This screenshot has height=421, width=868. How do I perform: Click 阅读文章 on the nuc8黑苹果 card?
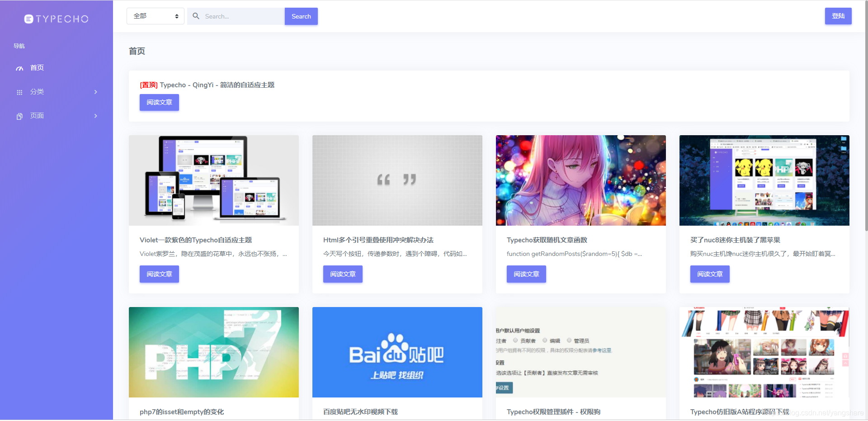click(x=710, y=274)
